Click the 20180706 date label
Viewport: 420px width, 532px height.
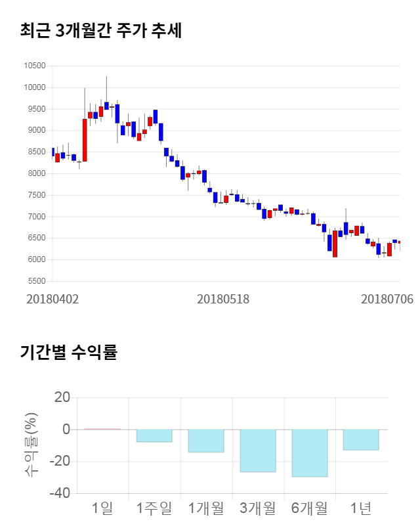[387, 299]
